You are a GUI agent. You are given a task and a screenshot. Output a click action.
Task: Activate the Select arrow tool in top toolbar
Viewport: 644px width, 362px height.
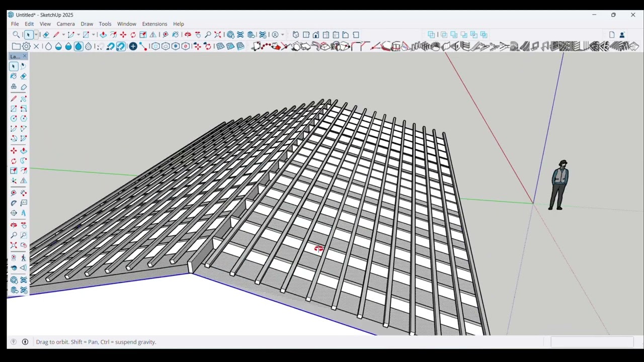coord(29,35)
